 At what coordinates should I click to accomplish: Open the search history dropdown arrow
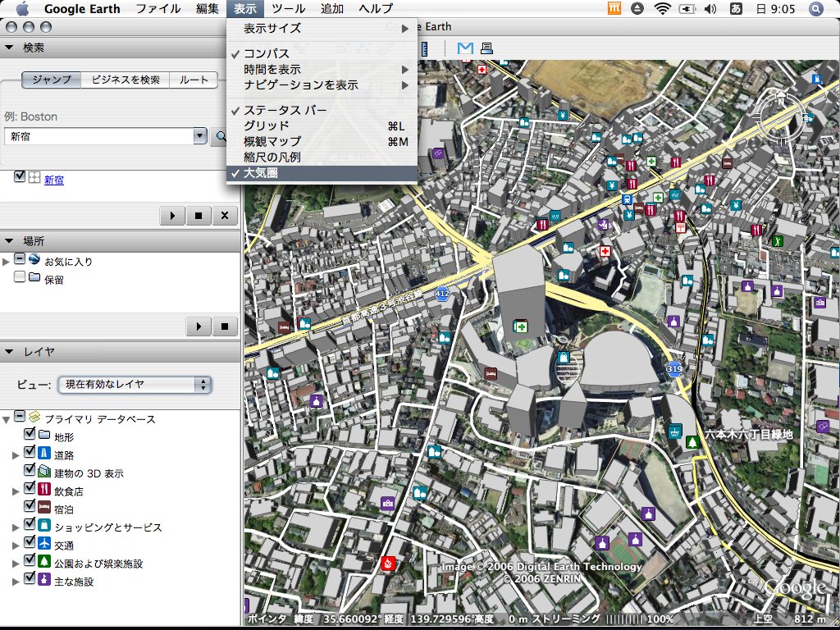click(200, 136)
